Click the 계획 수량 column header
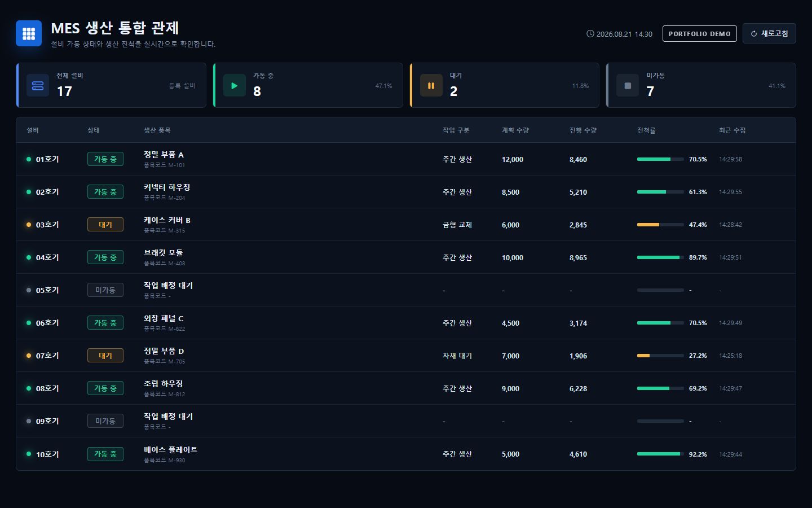This screenshot has width=812, height=508. pyautogui.click(x=515, y=130)
